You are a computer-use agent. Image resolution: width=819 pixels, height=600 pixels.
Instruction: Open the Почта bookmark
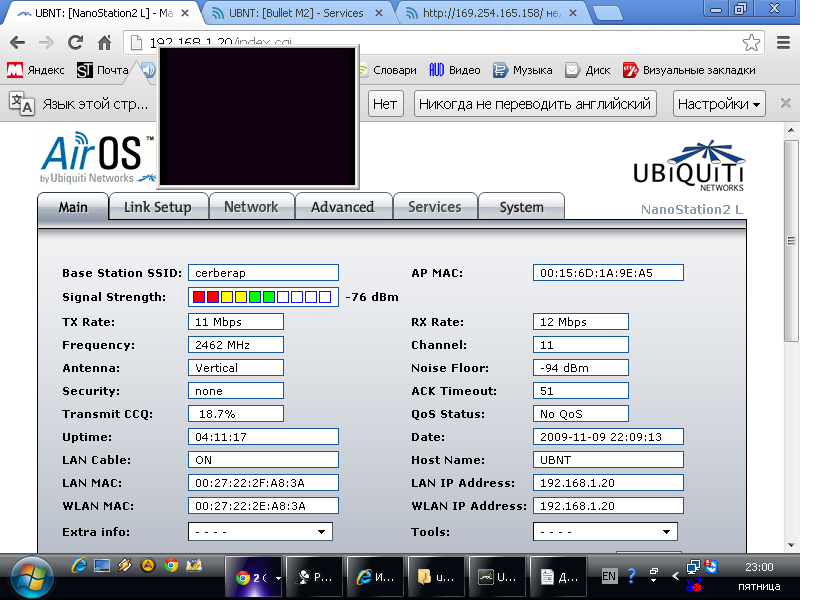pyautogui.click(x=103, y=70)
